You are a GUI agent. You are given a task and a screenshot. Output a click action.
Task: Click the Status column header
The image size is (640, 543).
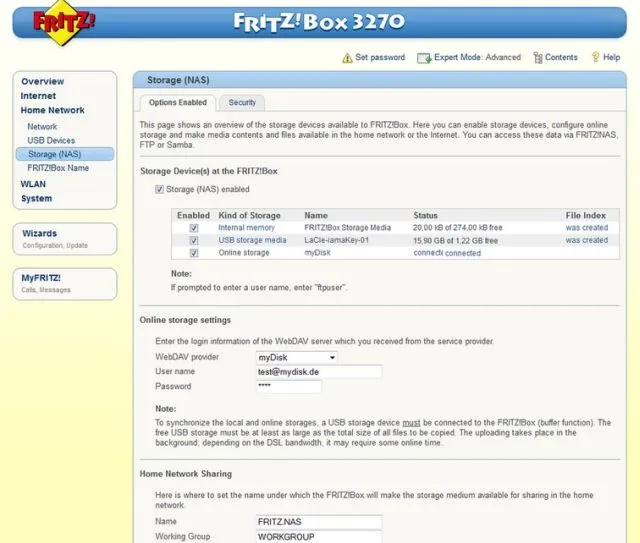(425, 215)
